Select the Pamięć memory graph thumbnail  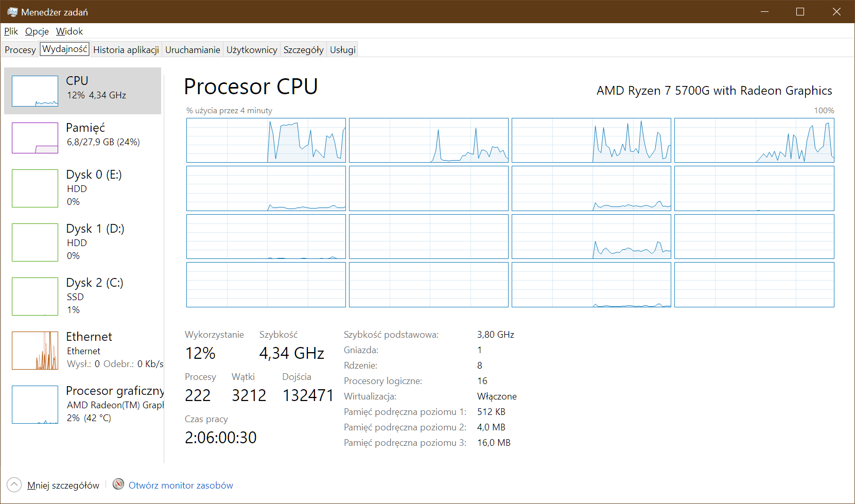[x=35, y=138]
